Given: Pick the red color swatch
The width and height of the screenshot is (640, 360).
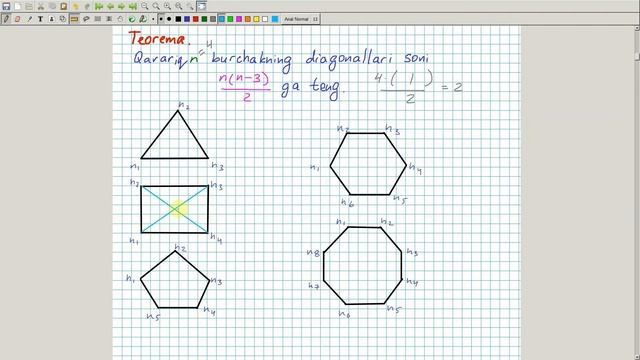Looking at the screenshot, I should 196,19.
